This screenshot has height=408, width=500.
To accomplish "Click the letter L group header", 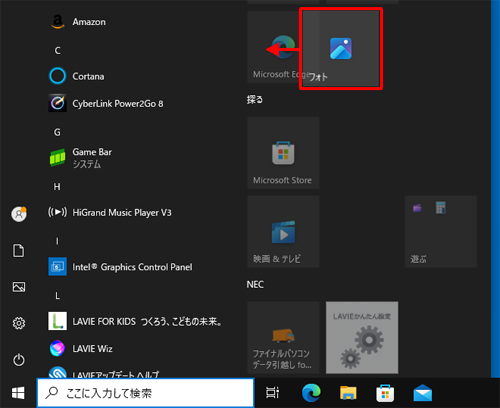I will (57, 296).
